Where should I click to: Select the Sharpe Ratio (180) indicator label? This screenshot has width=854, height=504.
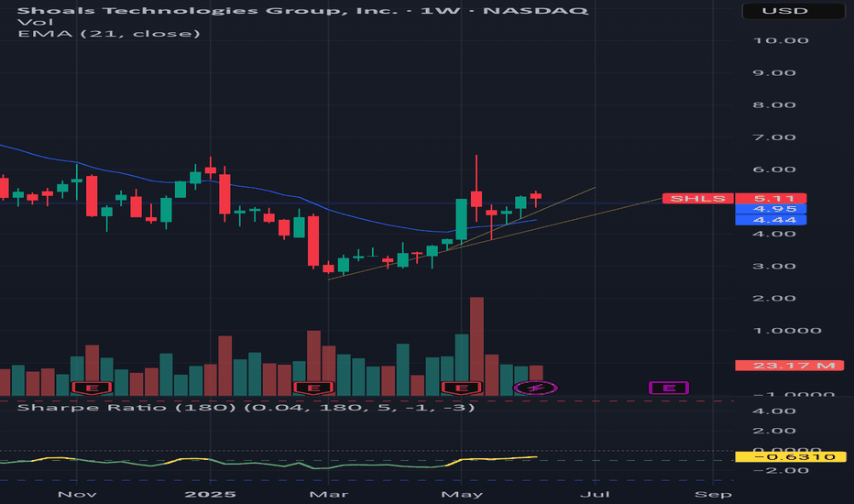click(x=246, y=407)
